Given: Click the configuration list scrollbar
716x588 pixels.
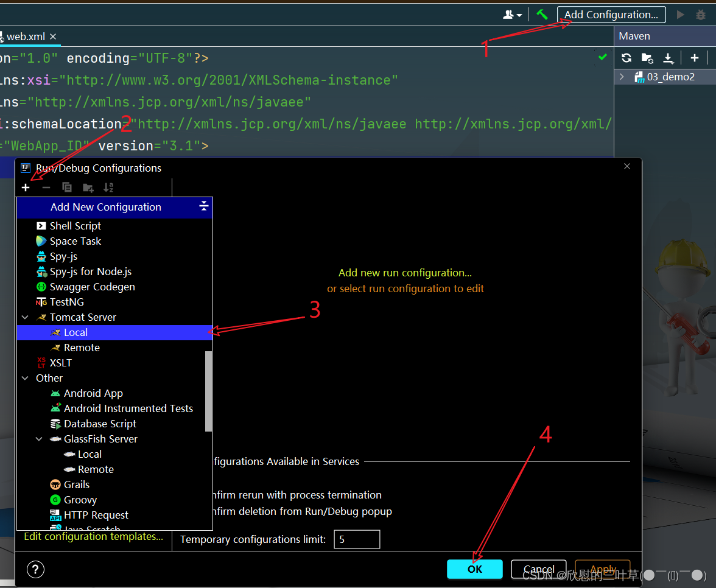Looking at the screenshot, I should tap(208, 391).
